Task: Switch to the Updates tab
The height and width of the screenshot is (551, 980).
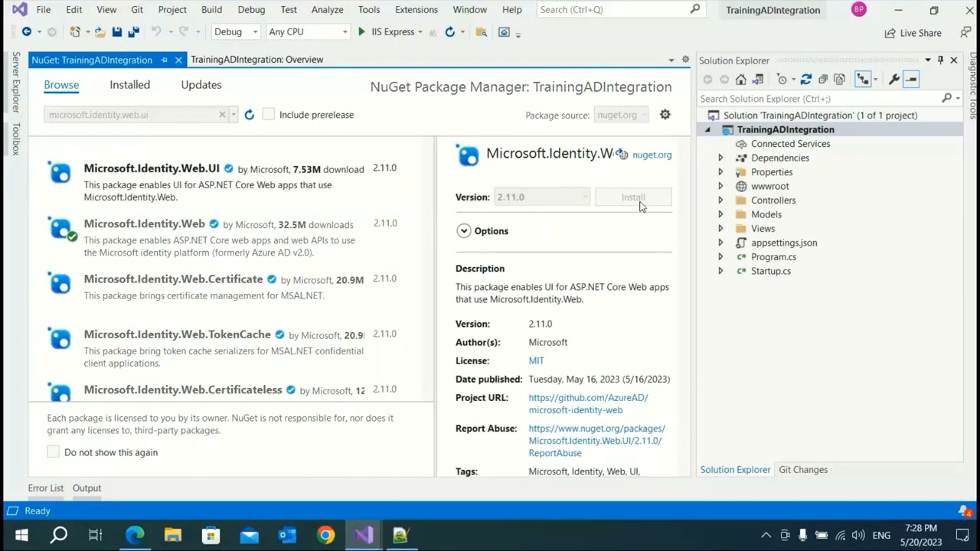Action: pos(201,85)
